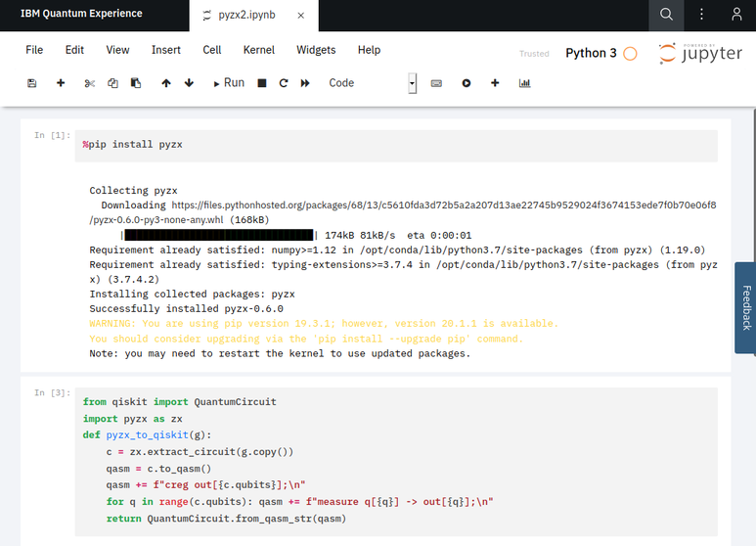This screenshot has height=546, width=756.
Task: Open the File menu
Action: click(x=34, y=50)
